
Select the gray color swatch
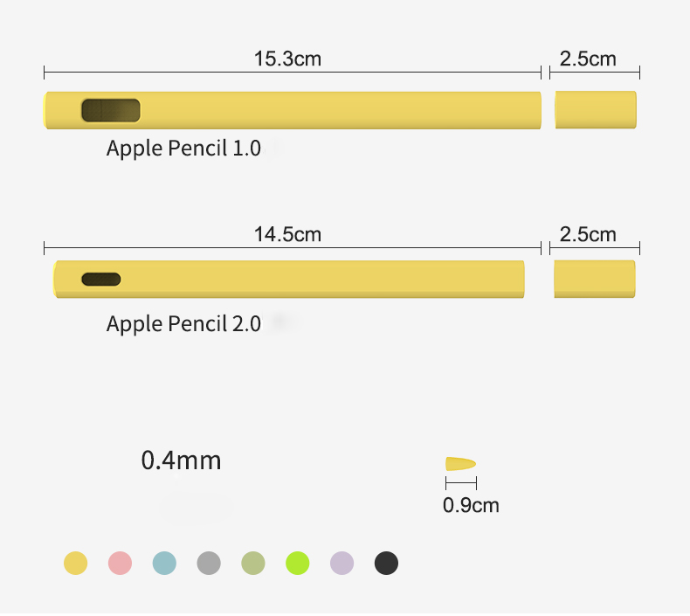[209, 563]
